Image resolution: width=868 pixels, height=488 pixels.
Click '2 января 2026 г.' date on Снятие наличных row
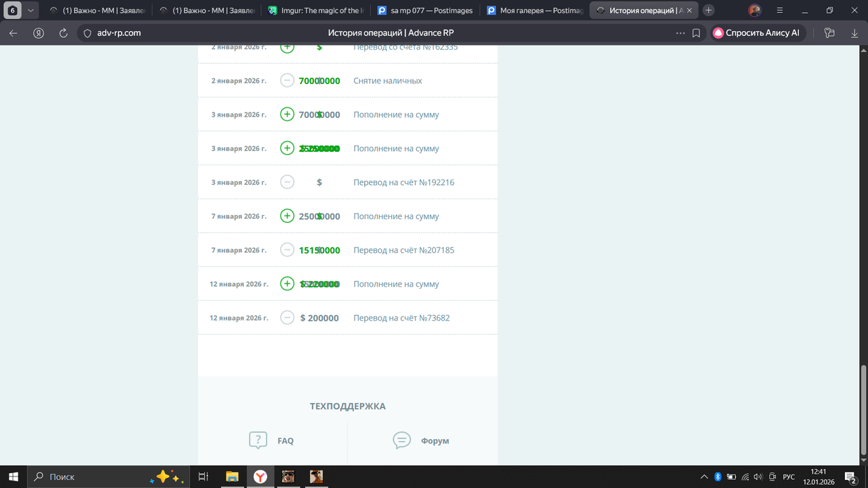[239, 81]
